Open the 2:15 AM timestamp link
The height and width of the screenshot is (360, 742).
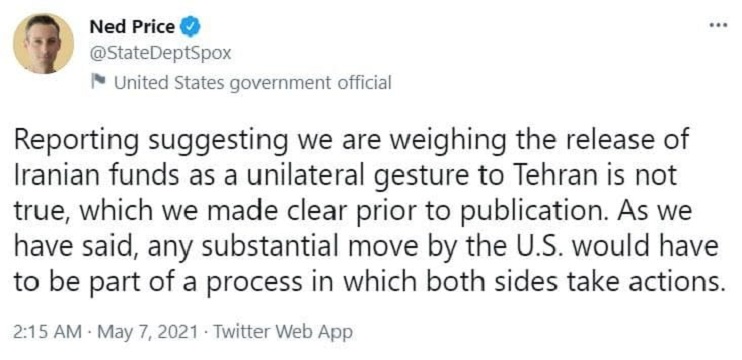click(x=47, y=331)
